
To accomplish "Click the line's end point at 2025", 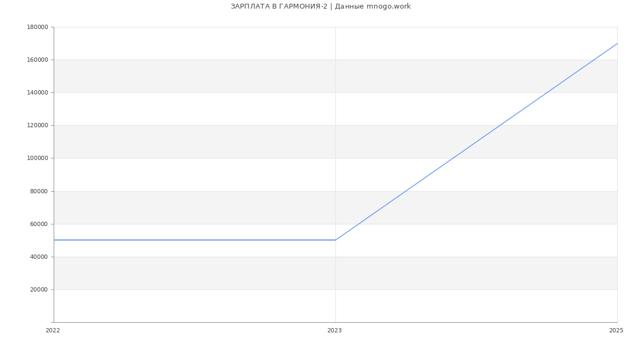I will click(617, 43).
